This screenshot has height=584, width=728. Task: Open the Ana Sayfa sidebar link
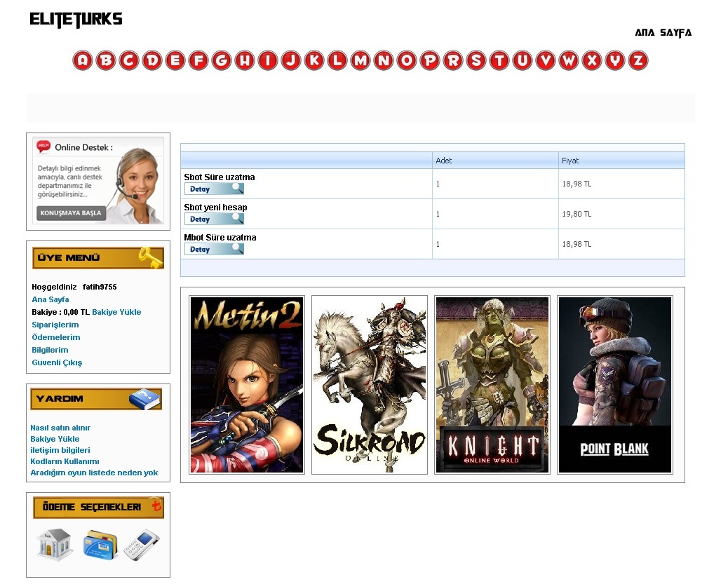pyautogui.click(x=50, y=299)
